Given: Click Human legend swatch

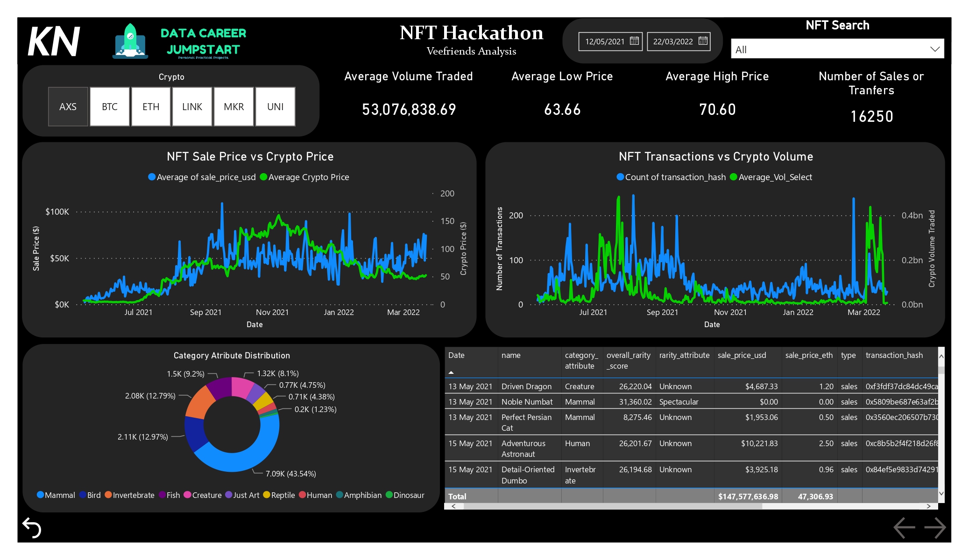Looking at the screenshot, I should point(302,495).
